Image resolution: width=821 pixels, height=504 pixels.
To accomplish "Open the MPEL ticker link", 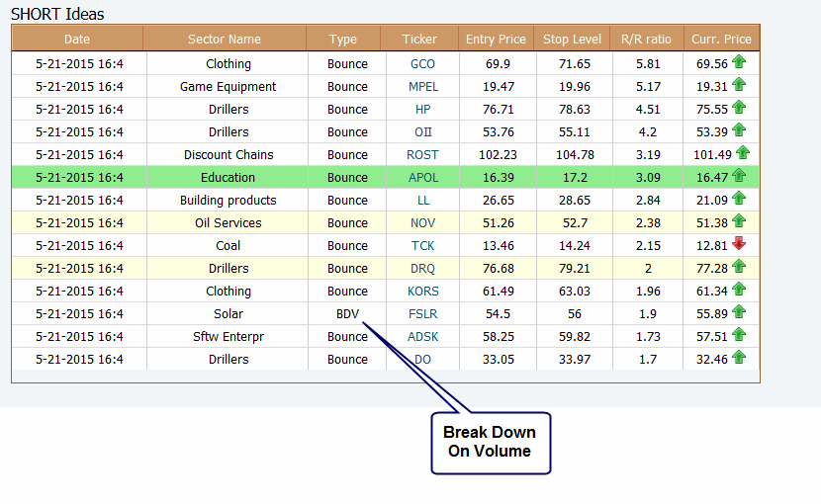I will (x=423, y=86).
